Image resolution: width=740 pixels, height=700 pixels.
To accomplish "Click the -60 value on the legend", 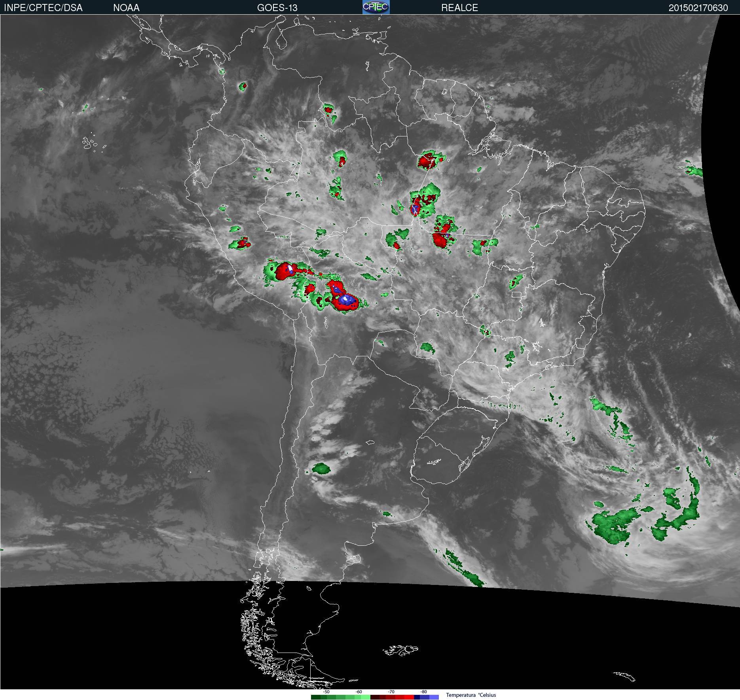I will coord(359,692).
